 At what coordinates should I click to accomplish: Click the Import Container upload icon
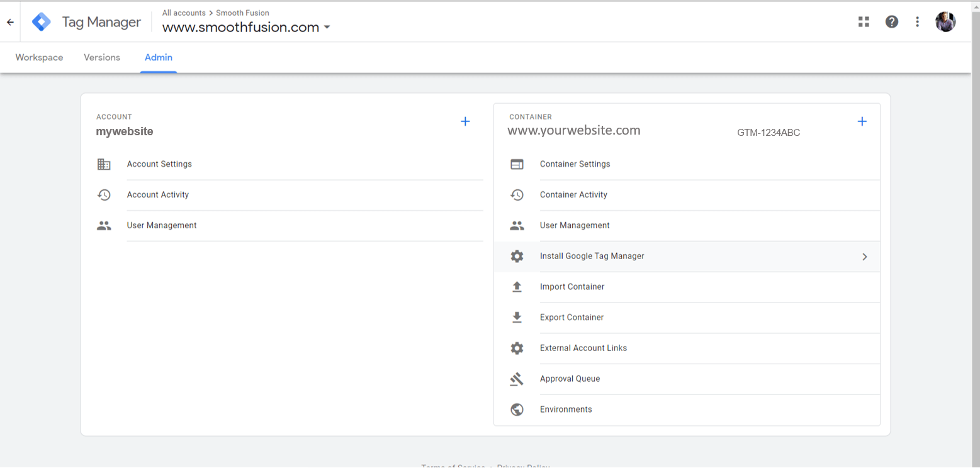[x=517, y=287]
